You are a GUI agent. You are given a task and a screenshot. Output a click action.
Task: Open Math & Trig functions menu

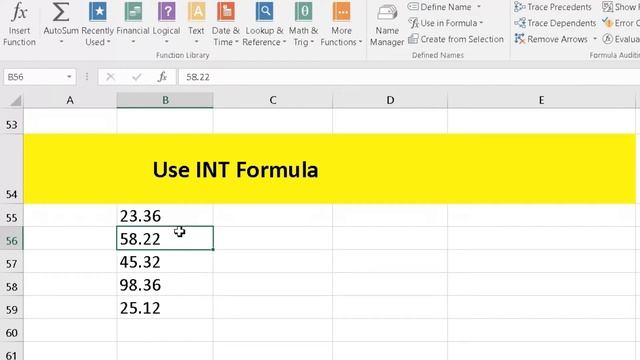(303, 24)
